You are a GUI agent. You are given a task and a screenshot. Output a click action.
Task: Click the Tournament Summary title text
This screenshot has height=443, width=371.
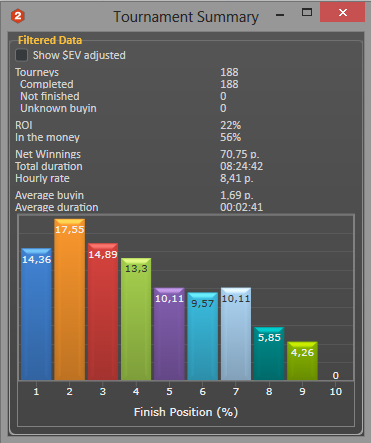point(186,17)
